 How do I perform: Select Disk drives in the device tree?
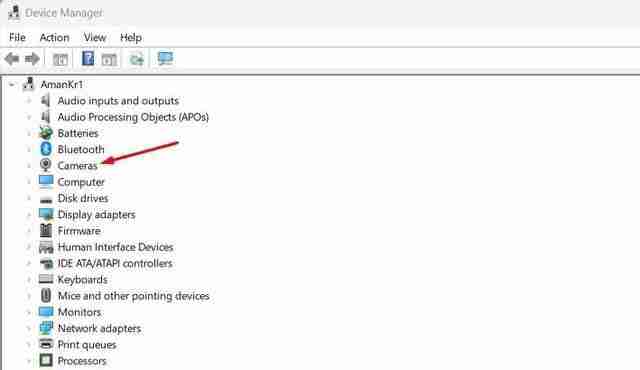tap(83, 198)
